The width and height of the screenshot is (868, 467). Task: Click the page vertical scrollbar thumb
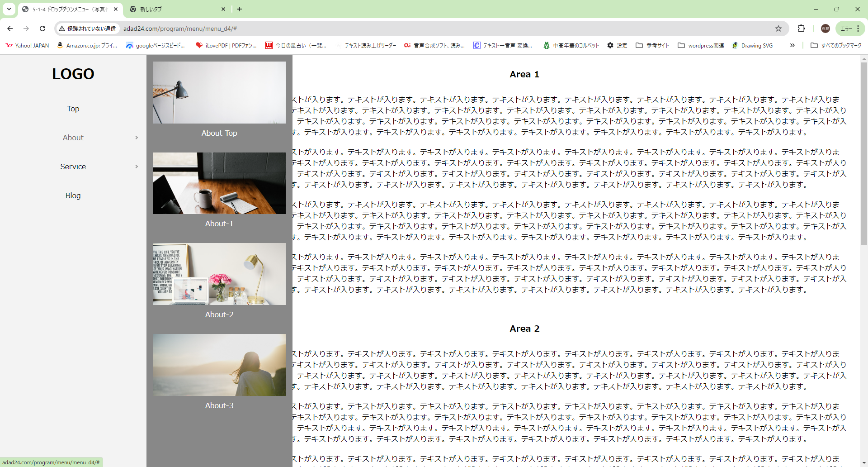tap(864, 154)
